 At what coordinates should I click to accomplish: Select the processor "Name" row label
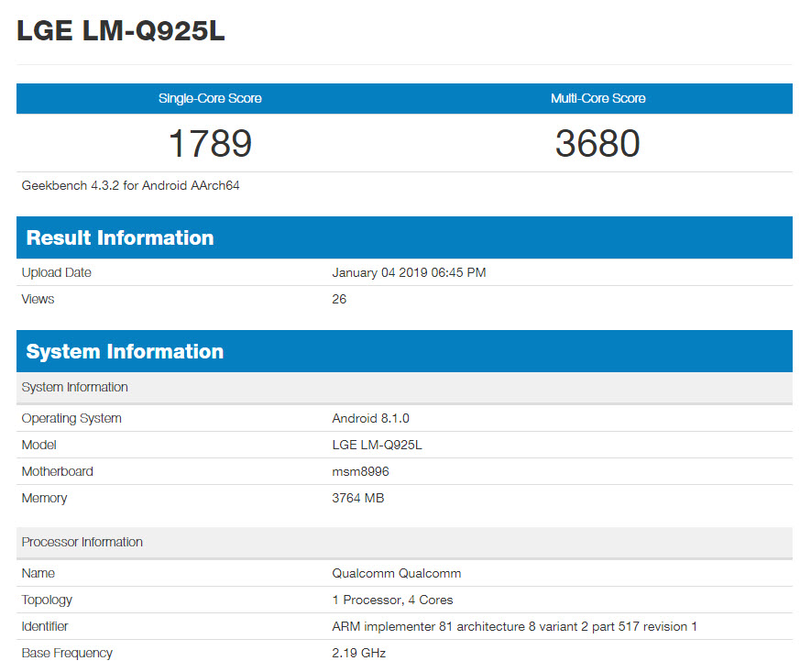pos(38,574)
